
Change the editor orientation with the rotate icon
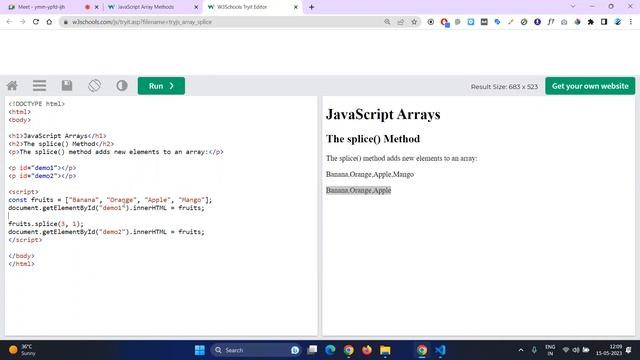(94, 86)
